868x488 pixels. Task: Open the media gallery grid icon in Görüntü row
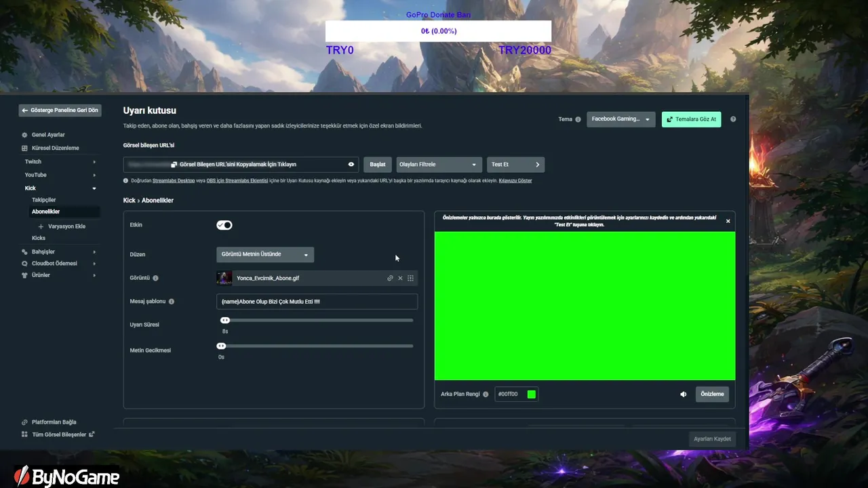(x=410, y=278)
